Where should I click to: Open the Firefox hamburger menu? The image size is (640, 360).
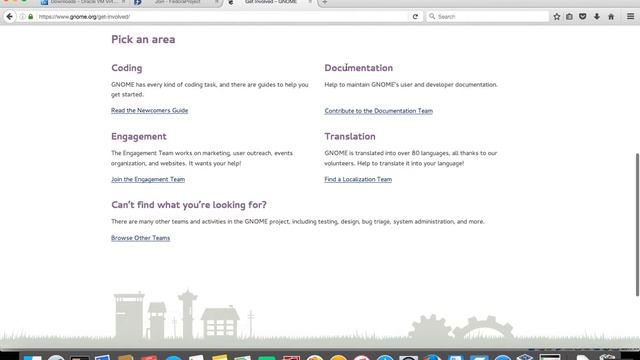(631, 17)
